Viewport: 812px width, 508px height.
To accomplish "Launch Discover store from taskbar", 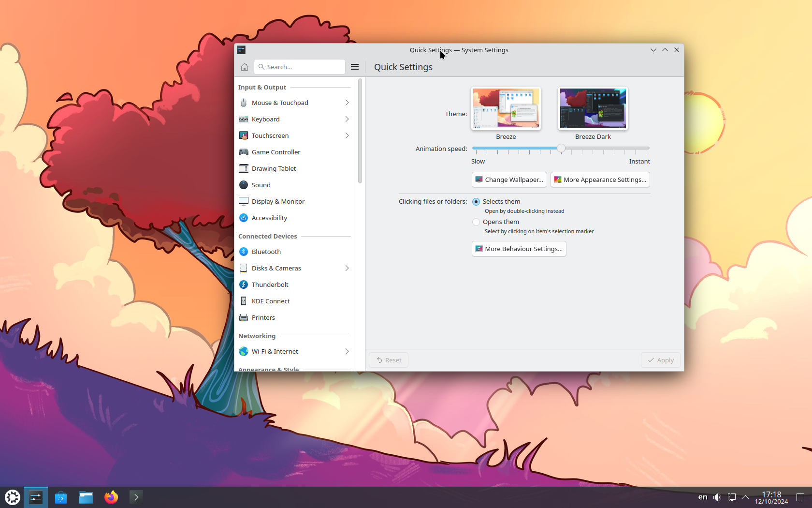I will (x=61, y=497).
